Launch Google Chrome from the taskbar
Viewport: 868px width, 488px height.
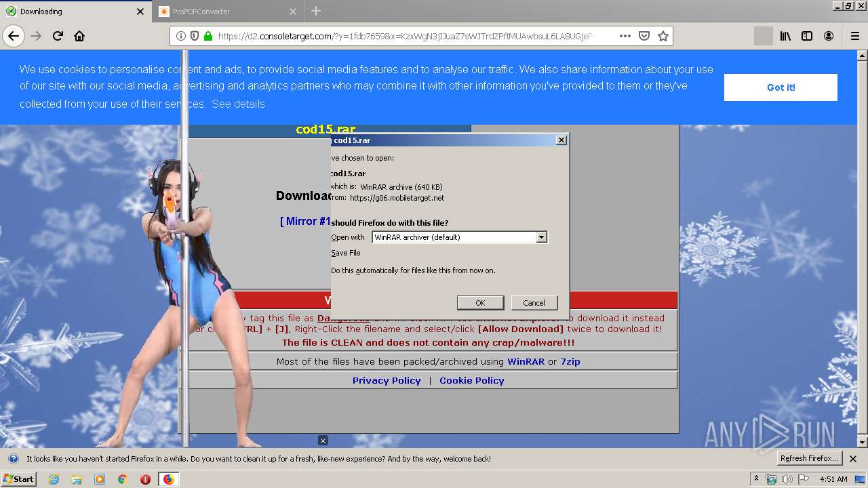pyautogui.click(x=122, y=479)
